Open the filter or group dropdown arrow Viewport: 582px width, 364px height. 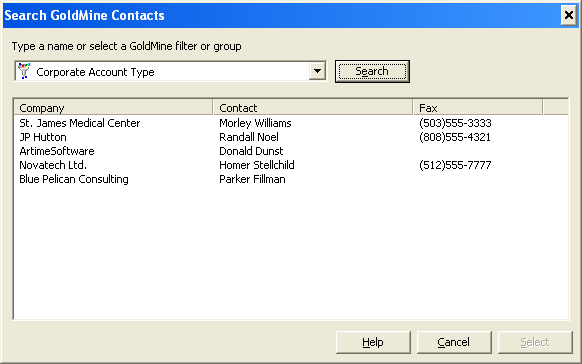tap(317, 71)
